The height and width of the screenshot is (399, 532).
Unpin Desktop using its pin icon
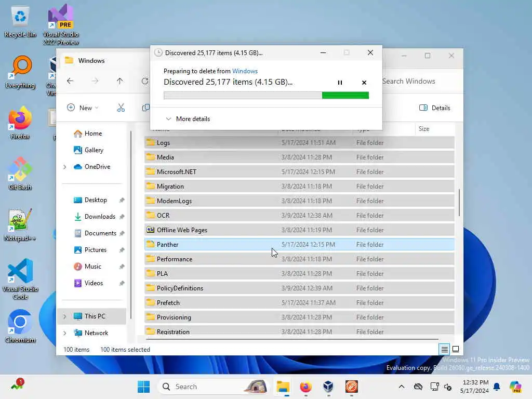[x=122, y=200]
